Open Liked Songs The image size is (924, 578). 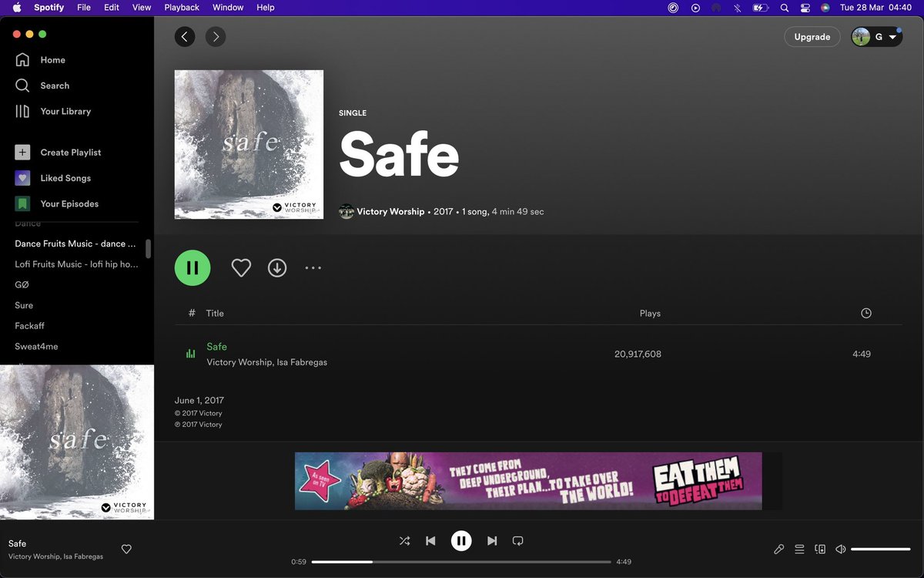point(53,178)
